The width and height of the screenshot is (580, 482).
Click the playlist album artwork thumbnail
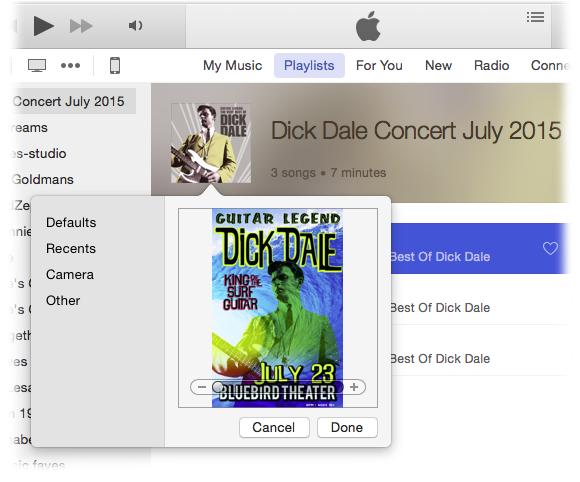[211, 143]
